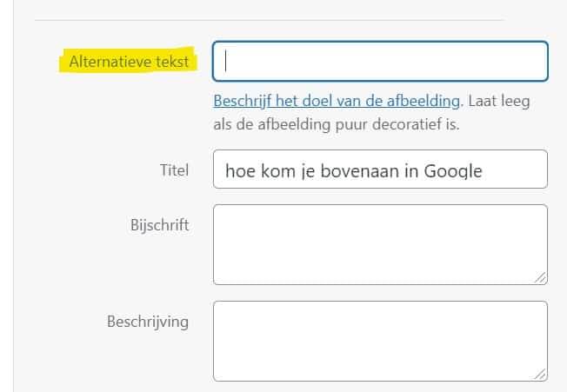Click the word 'kom' in the Titel field
Screen dimensions: 567x392
click(275, 170)
